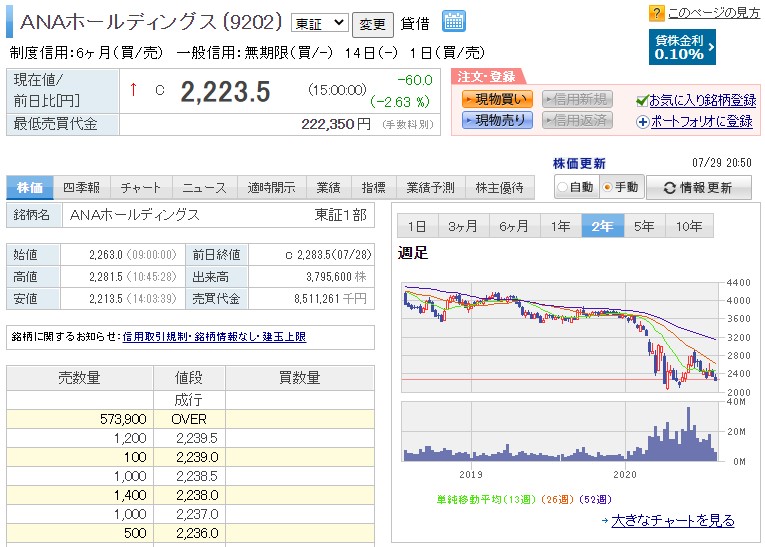This screenshot has width=765, height=547.
Task: Click the green checkmark for お気に入り銘柄登録
Action: 642,101
